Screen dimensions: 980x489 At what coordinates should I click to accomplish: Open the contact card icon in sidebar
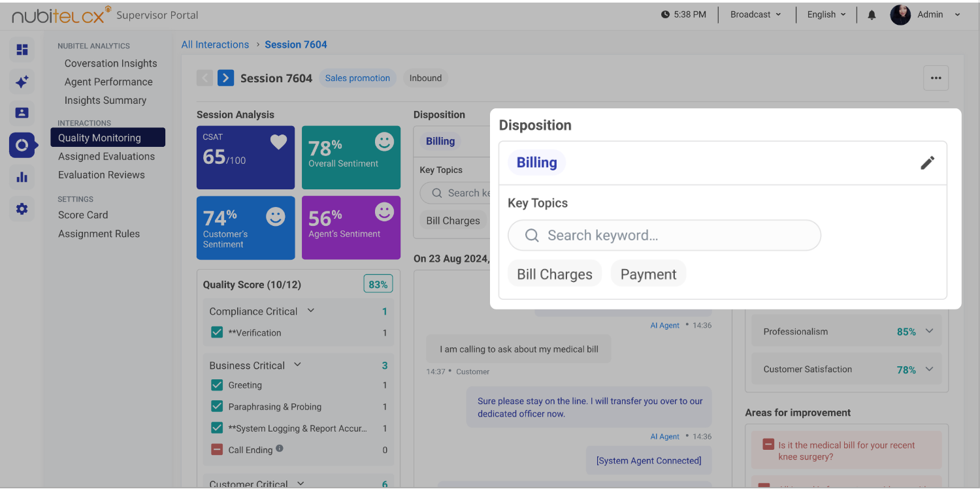tap(22, 113)
